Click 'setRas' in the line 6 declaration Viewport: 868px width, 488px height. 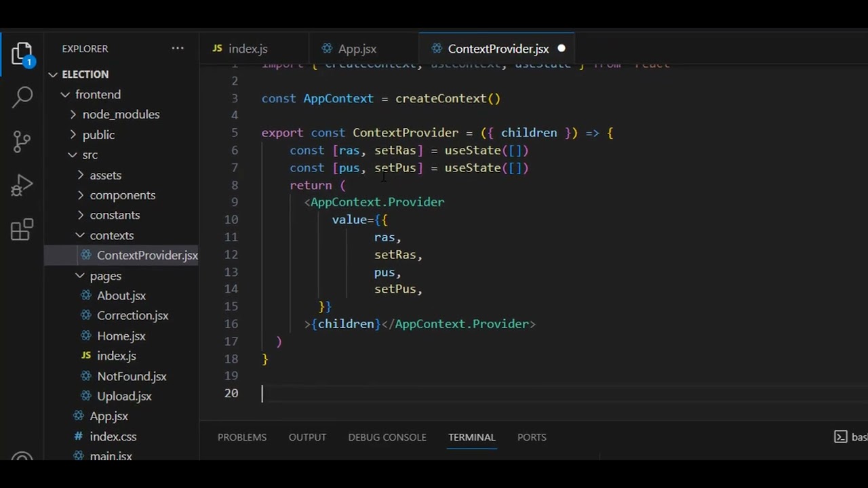click(x=395, y=150)
